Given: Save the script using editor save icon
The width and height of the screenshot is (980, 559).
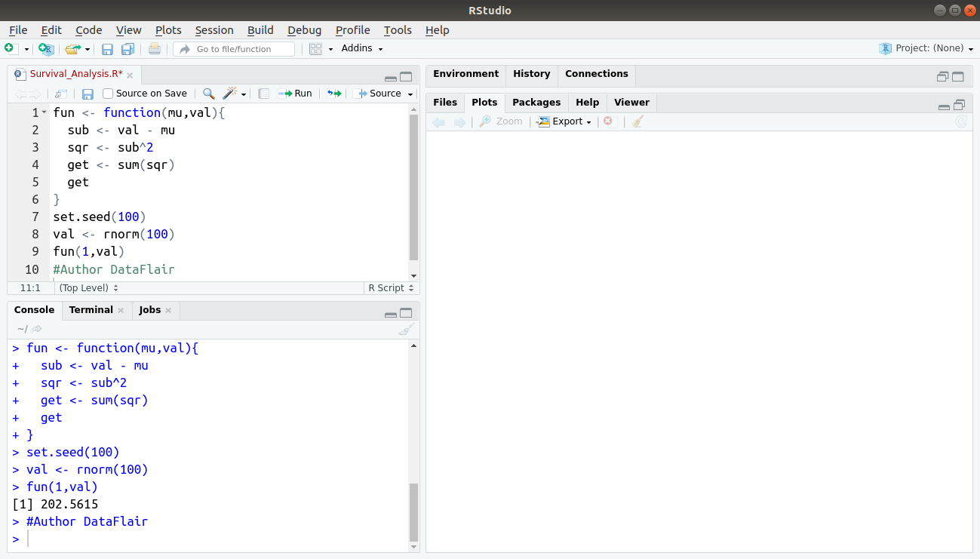Looking at the screenshot, I should pyautogui.click(x=88, y=94).
